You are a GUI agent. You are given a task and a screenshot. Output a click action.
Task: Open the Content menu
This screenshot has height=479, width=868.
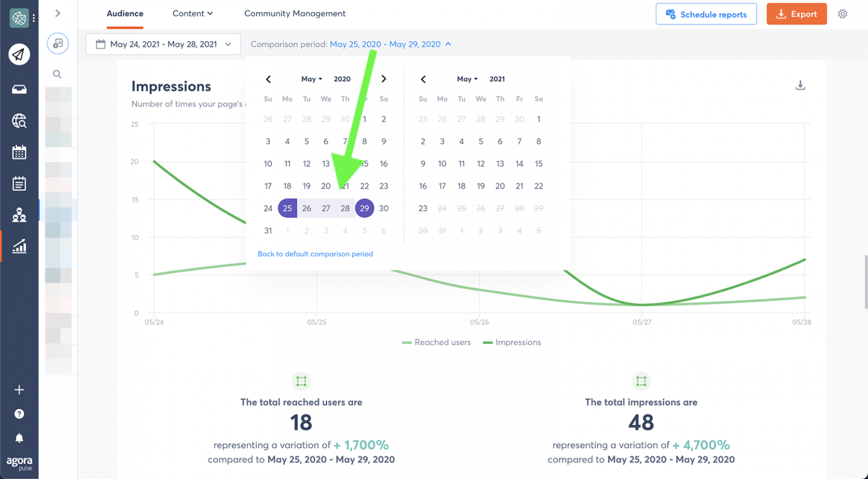pyautogui.click(x=192, y=14)
